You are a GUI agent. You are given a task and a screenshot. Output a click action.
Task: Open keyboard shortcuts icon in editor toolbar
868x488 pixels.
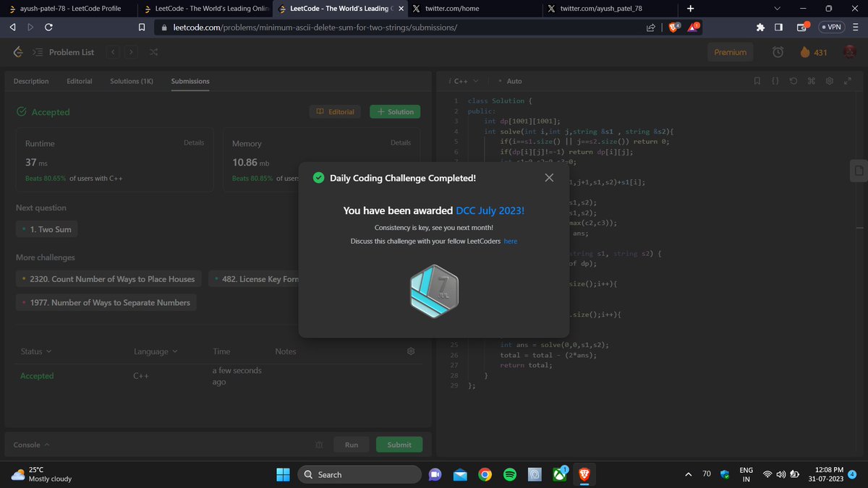tap(811, 81)
